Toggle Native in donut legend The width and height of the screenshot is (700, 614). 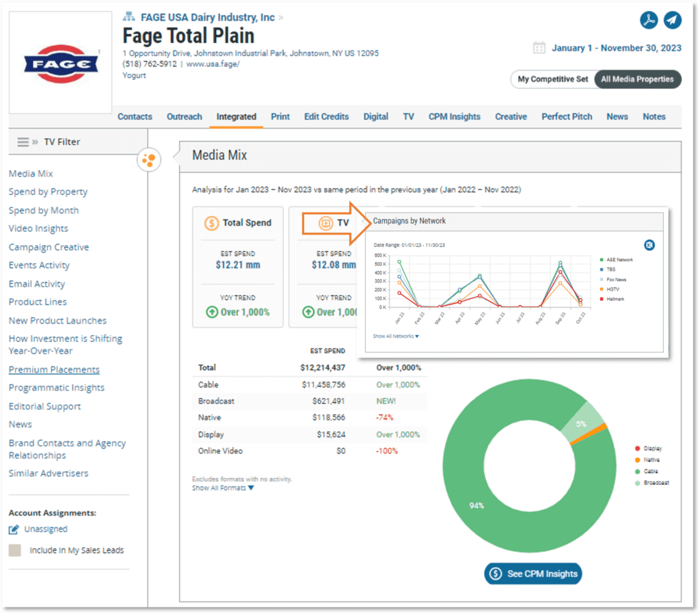click(647, 460)
